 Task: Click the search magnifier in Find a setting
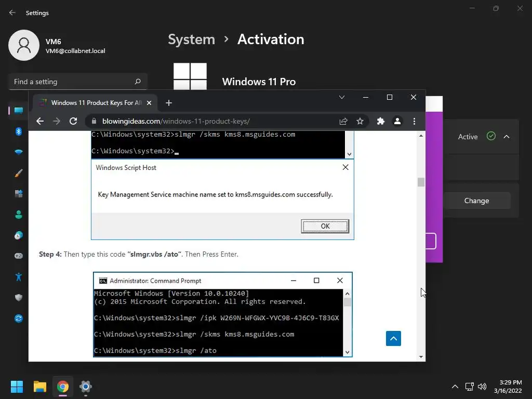137,82
